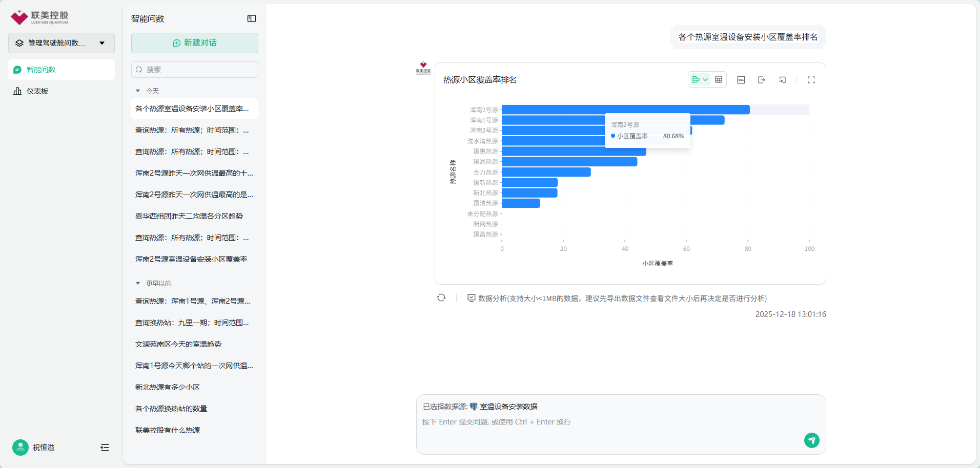
Task: Open the 仪表板 menu item
Action: pyautogui.click(x=37, y=91)
